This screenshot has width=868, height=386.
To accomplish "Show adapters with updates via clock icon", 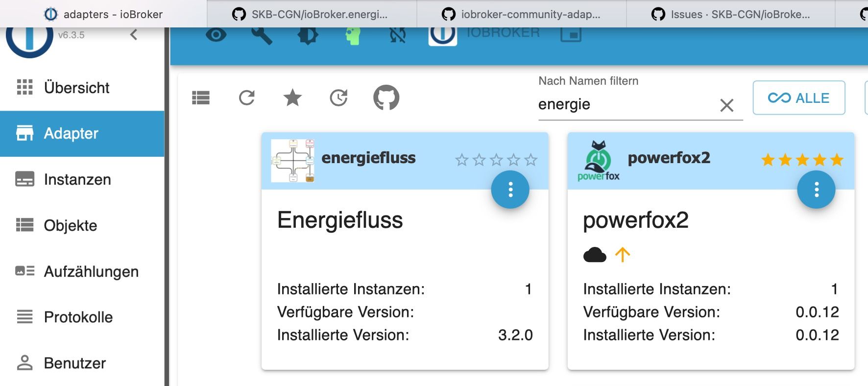I will tap(339, 98).
